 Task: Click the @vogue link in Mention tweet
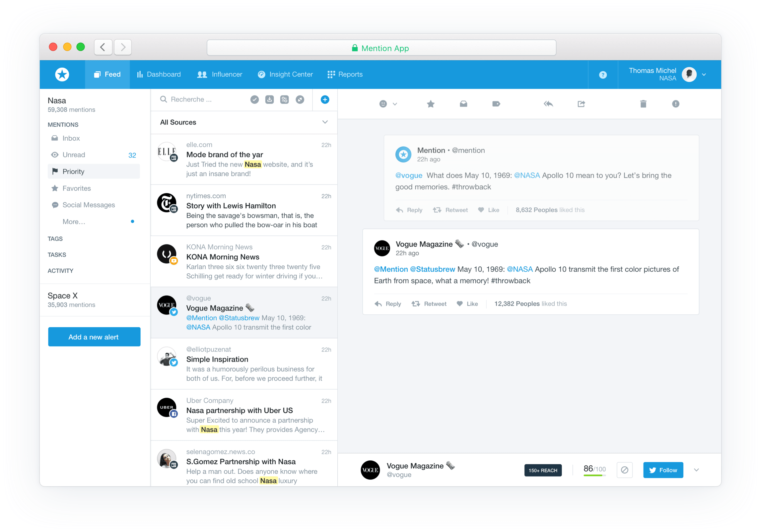coord(409,175)
